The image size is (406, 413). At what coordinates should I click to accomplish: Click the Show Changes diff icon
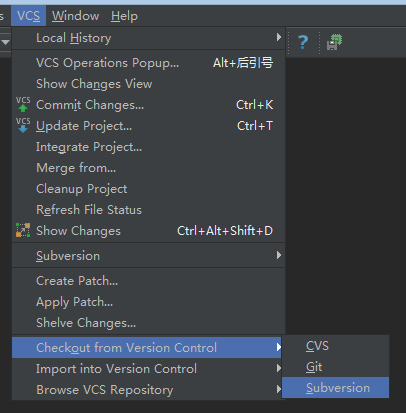(23, 230)
